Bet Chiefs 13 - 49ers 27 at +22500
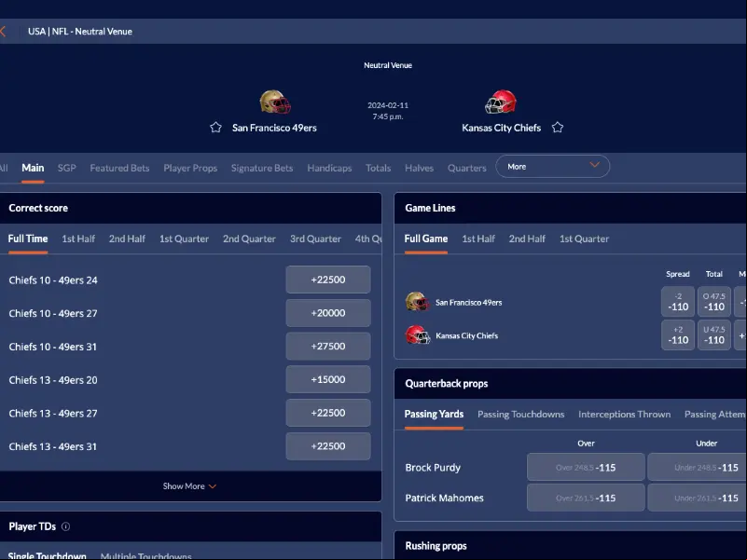747x560 pixels. pyautogui.click(x=328, y=413)
